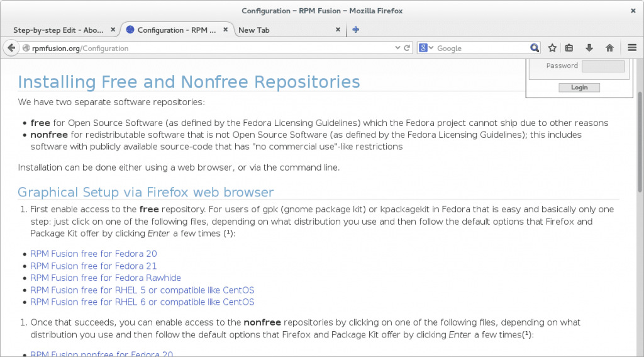Click the Password input field
Image resolution: width=644 pixels, height=357 pixels.
pyautogui.click(x=603, y=66)
